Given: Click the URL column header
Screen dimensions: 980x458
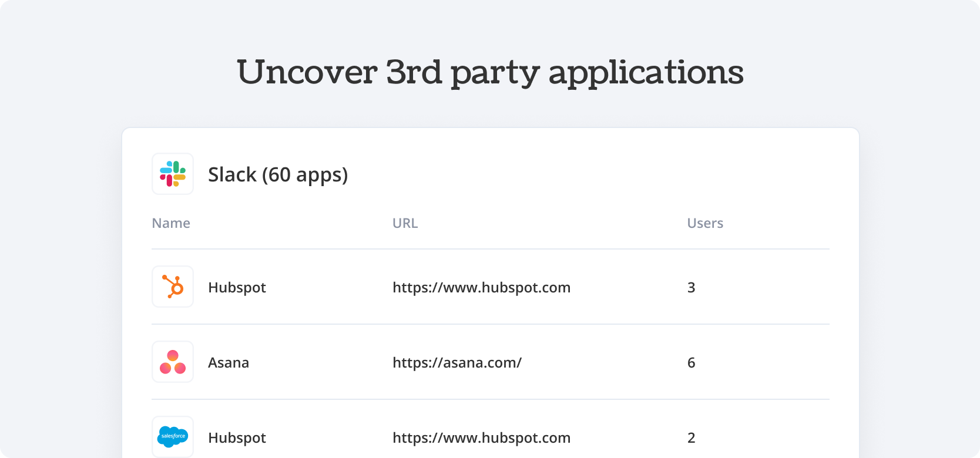Looking at the screenshot, I should click(405, 223).
